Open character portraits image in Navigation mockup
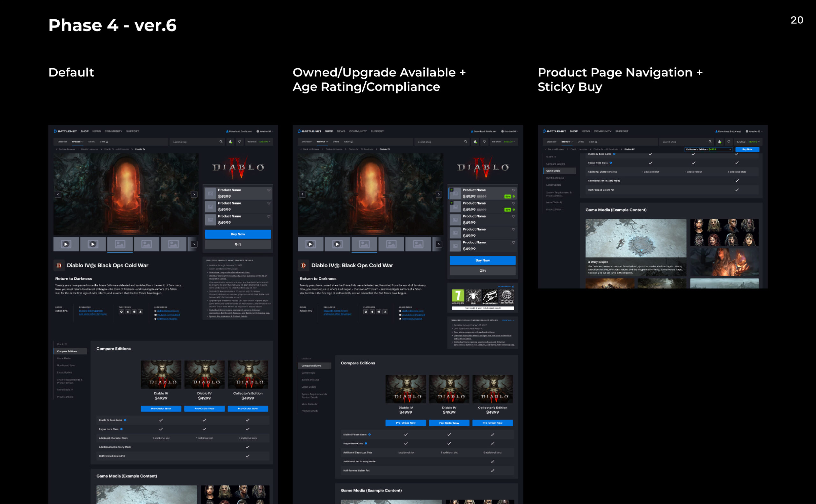The width and height of the screenshot is (816, 504). click(x=724, y=232)
